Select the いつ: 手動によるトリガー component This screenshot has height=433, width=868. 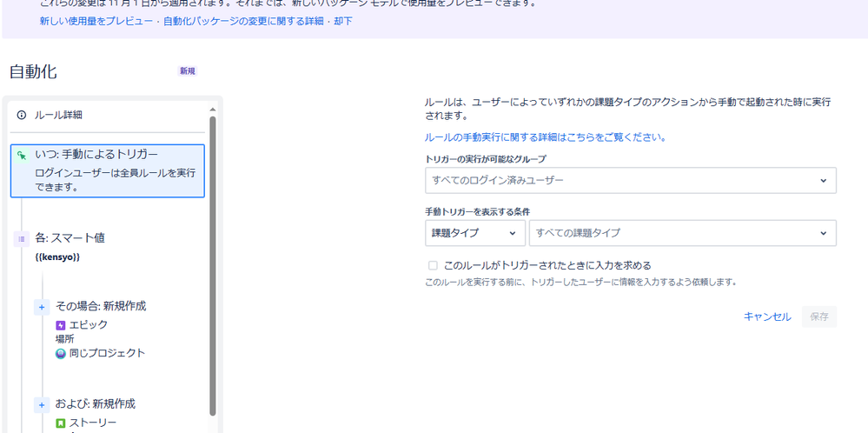coord(108,170)
